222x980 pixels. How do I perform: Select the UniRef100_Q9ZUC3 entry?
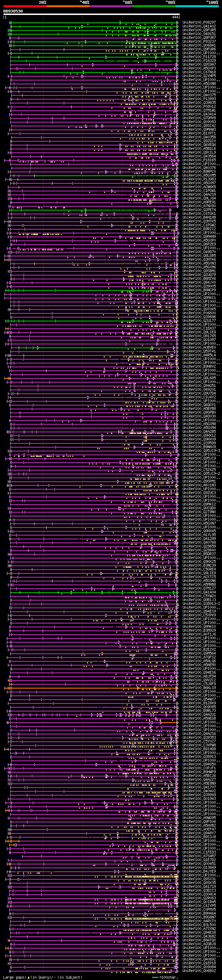pos(199,493)
